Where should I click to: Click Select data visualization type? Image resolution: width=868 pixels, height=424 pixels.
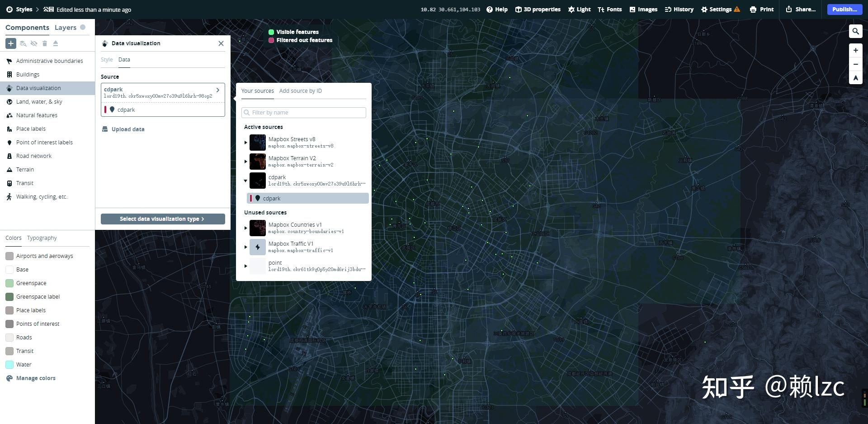click(162, 219)
